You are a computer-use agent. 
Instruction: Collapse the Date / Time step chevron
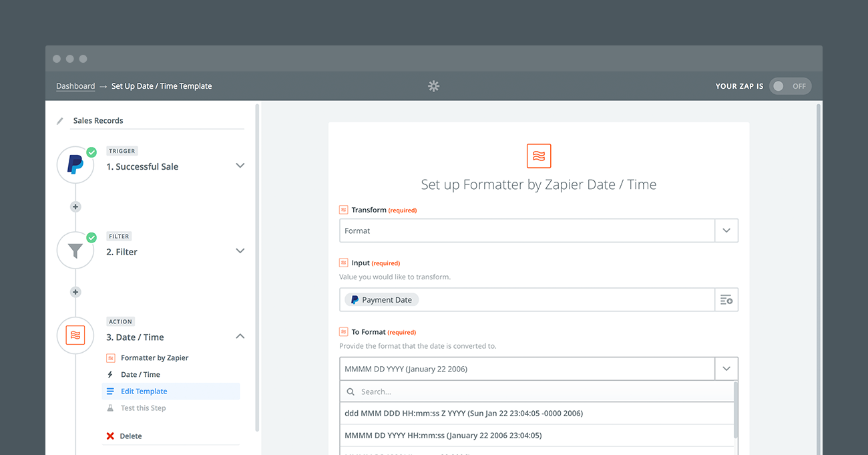click(x=240, y=337)
